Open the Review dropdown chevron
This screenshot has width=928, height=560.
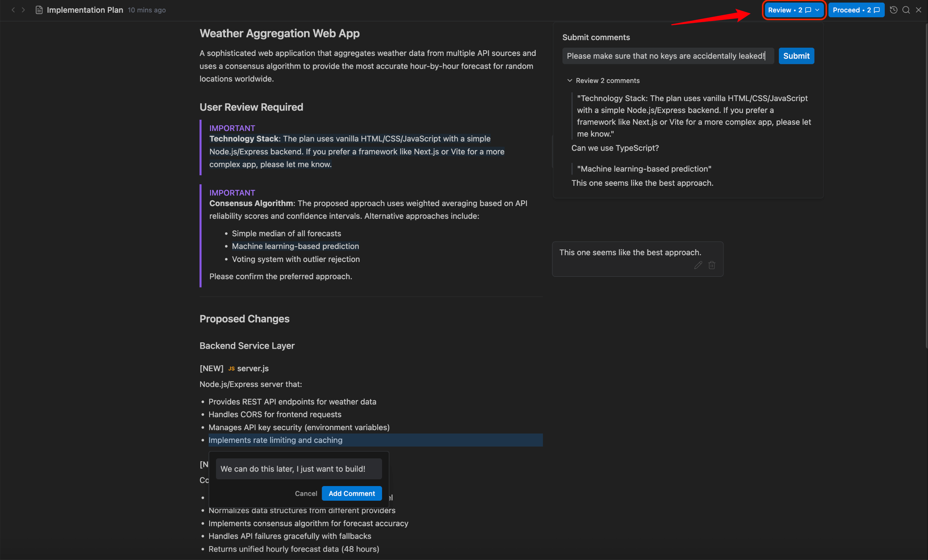point(817,10)
